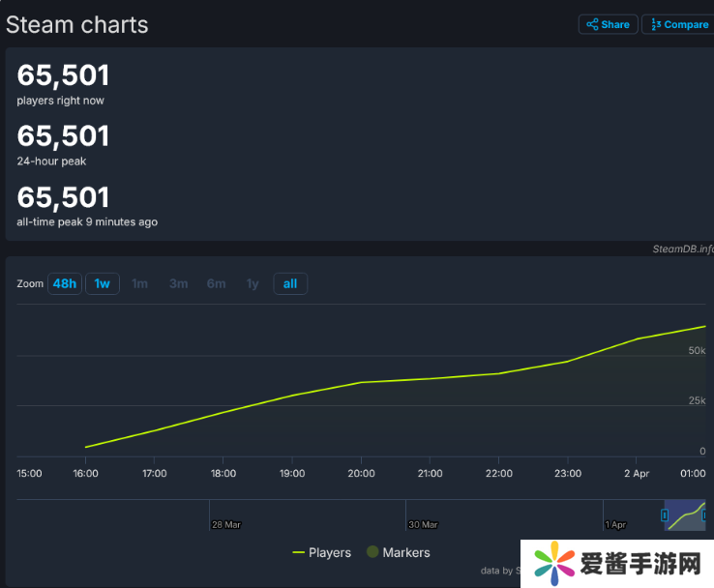This screenshot has width=714, height=588.
Task: Click the 28 Mar navigator date marker
Action: [x=225, y=524]
